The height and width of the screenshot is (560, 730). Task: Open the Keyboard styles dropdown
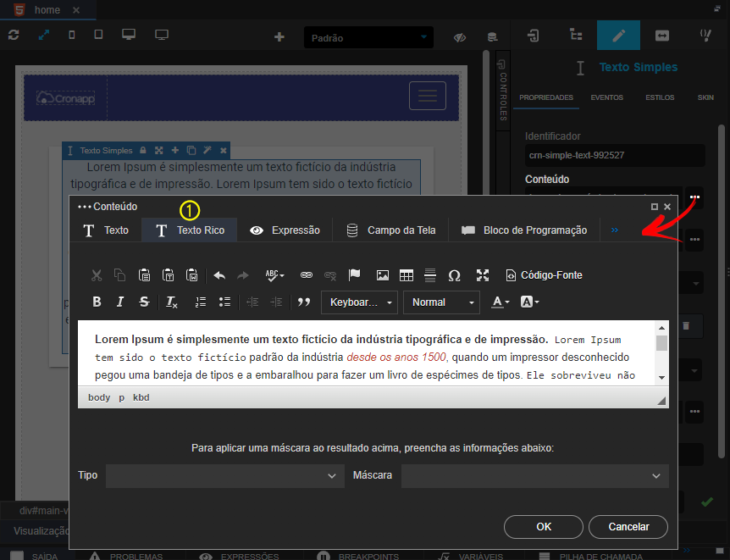pos(359,302)
